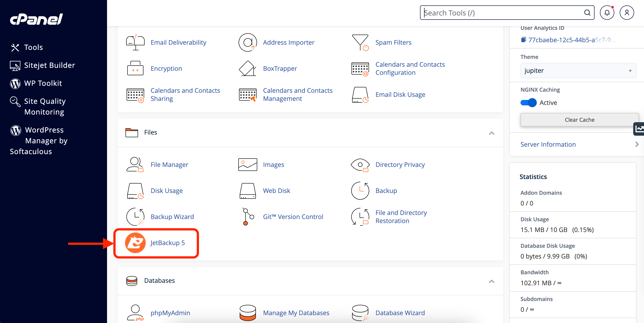Open Sitejet Builder from sidebar

42,65
